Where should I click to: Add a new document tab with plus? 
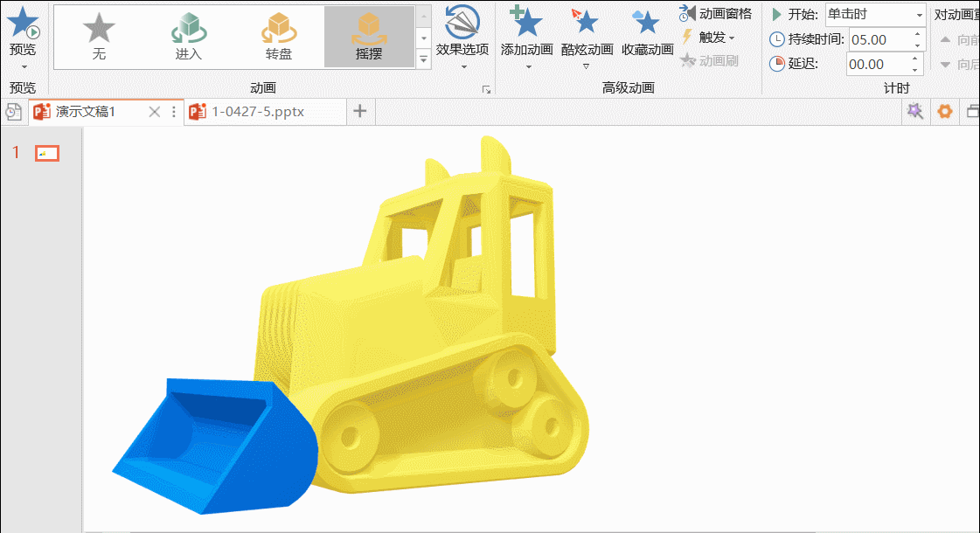tap(360, 111)
